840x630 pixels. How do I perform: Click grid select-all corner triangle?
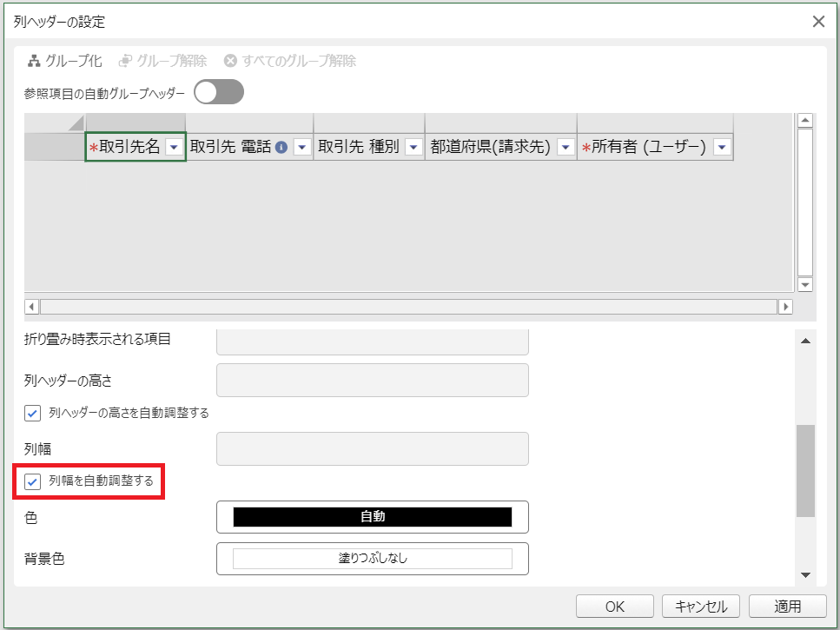(x=76, y=123)
